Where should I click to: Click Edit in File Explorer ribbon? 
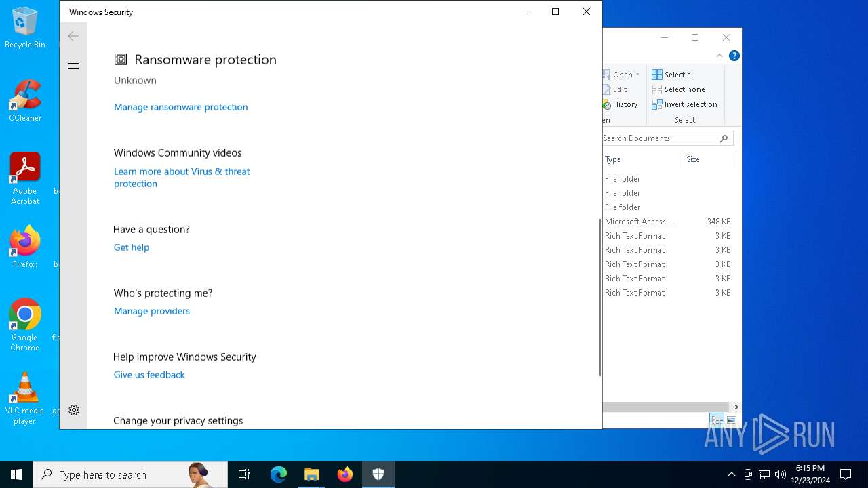coord(615,89)
